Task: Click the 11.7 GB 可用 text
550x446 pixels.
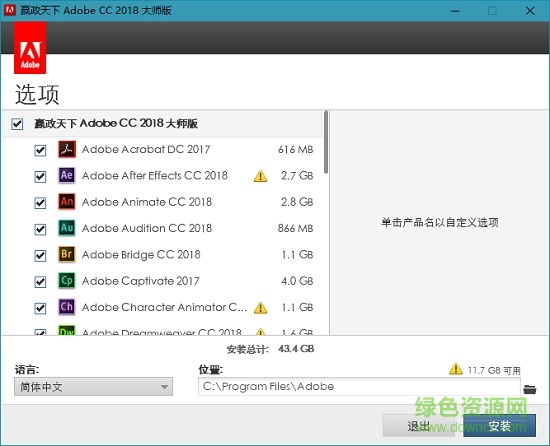Action: coord(494,371)
